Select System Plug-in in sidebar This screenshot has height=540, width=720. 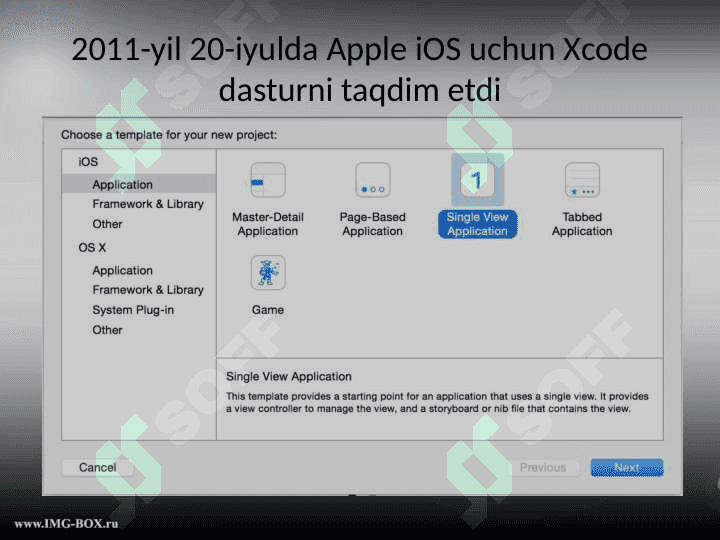coord(133,310)
